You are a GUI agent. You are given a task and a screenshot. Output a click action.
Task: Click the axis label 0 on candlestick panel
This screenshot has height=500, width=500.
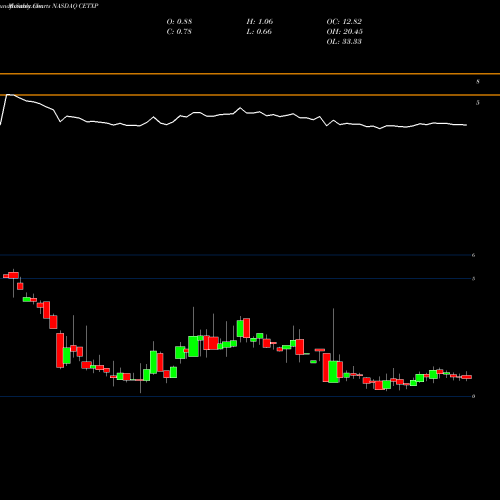[473, 396]
